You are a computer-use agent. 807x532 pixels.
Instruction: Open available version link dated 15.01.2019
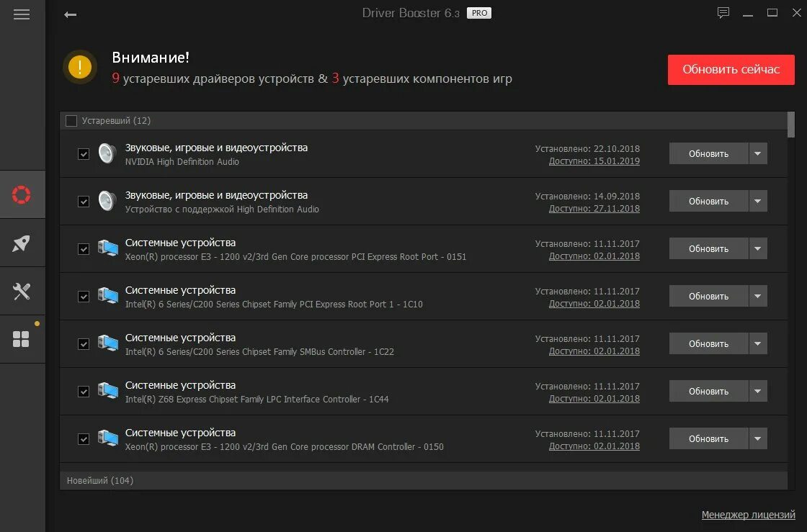point(594,161)
